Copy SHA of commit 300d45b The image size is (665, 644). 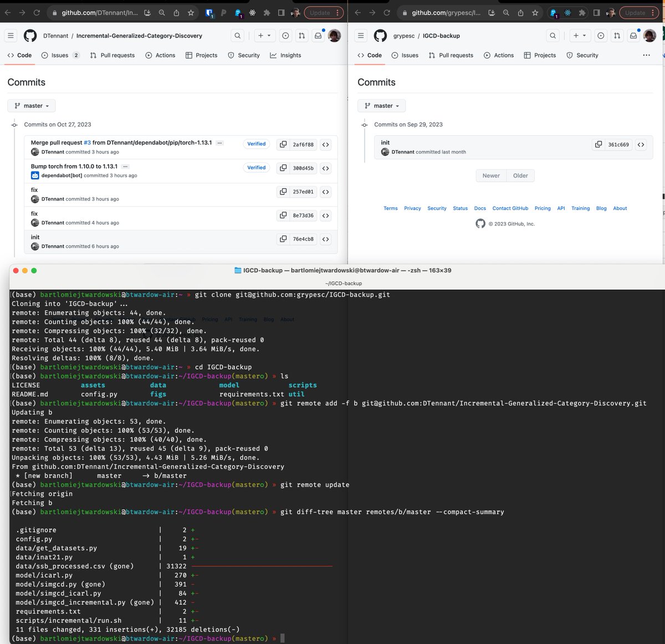coord(283,168)
